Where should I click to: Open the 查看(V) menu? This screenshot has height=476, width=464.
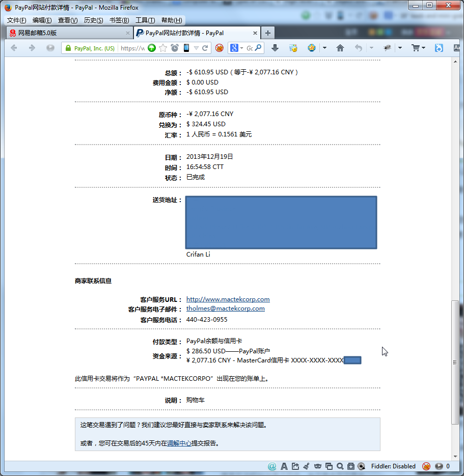(68, 20)
